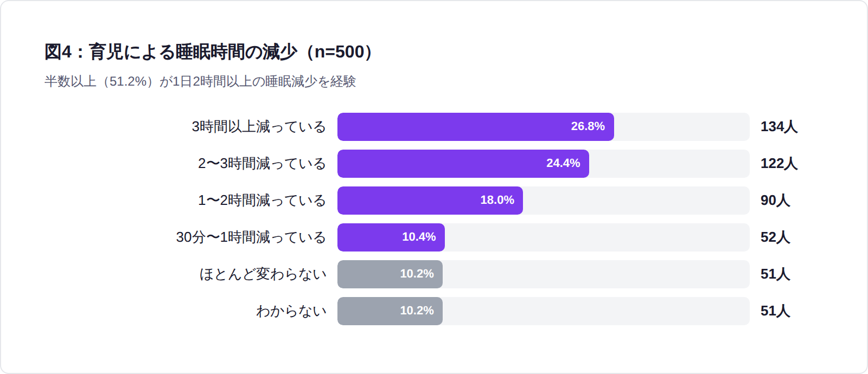Click the 122人 count value
Image resolution: width=868 pixels, height=374 pixels.
point(778,164)
